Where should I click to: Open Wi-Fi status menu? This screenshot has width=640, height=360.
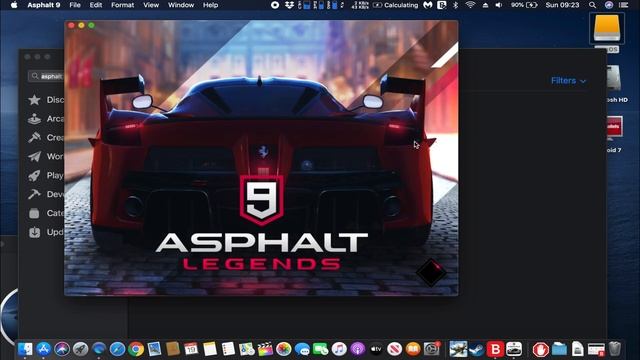(470, 5)
